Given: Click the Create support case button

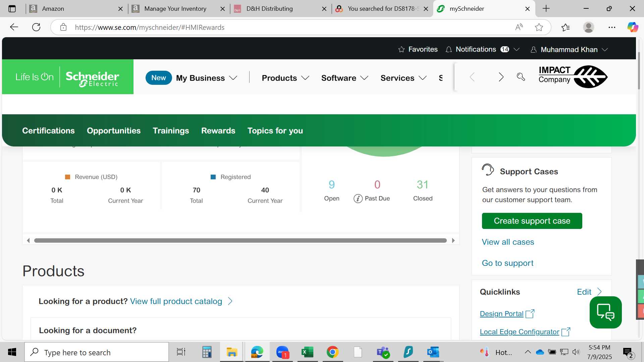Looking at the screenshot, I should (x=532, y=221).
